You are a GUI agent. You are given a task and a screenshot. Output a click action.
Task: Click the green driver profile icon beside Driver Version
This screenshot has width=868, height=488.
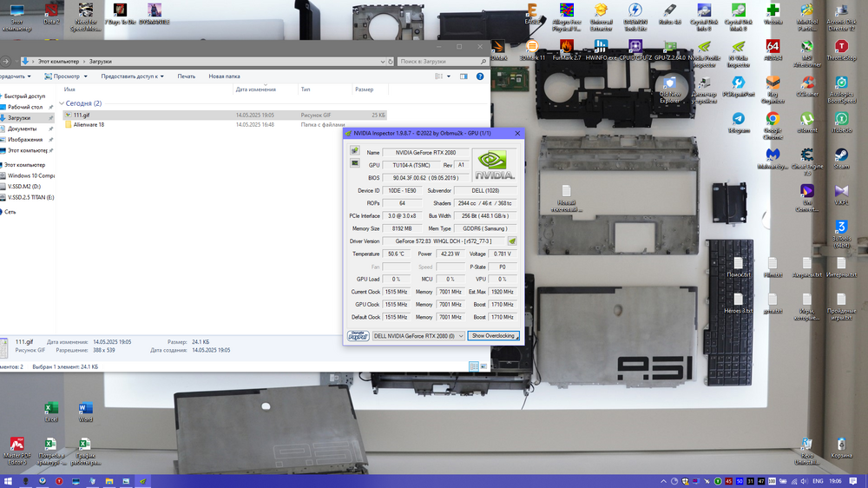(x=512, y=241)
